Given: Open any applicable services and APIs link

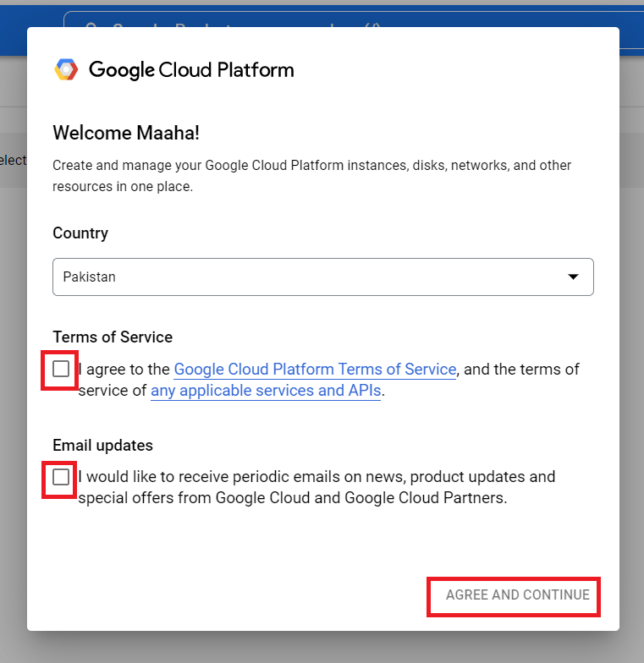Looking at the screenshot, I should (266, 391).
